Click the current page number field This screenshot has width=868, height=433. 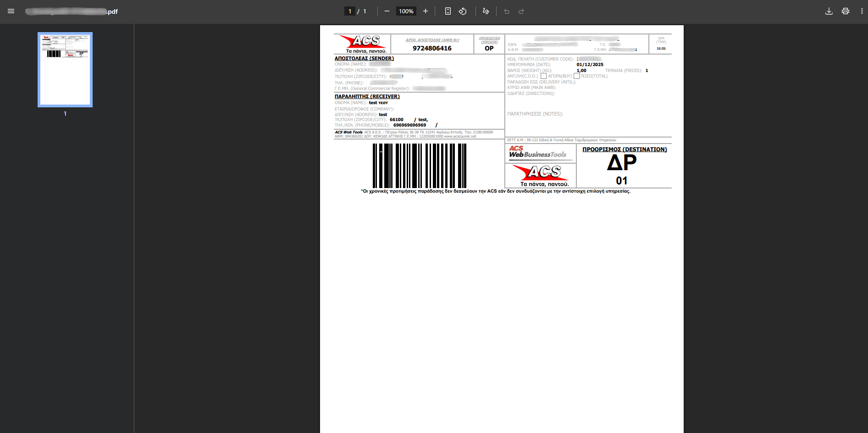350,11
